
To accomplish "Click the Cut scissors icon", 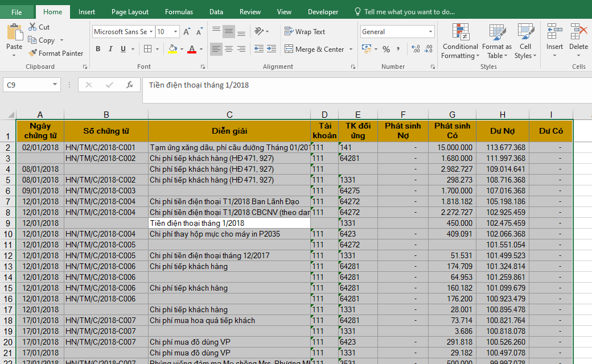I will tap(32, 27).
